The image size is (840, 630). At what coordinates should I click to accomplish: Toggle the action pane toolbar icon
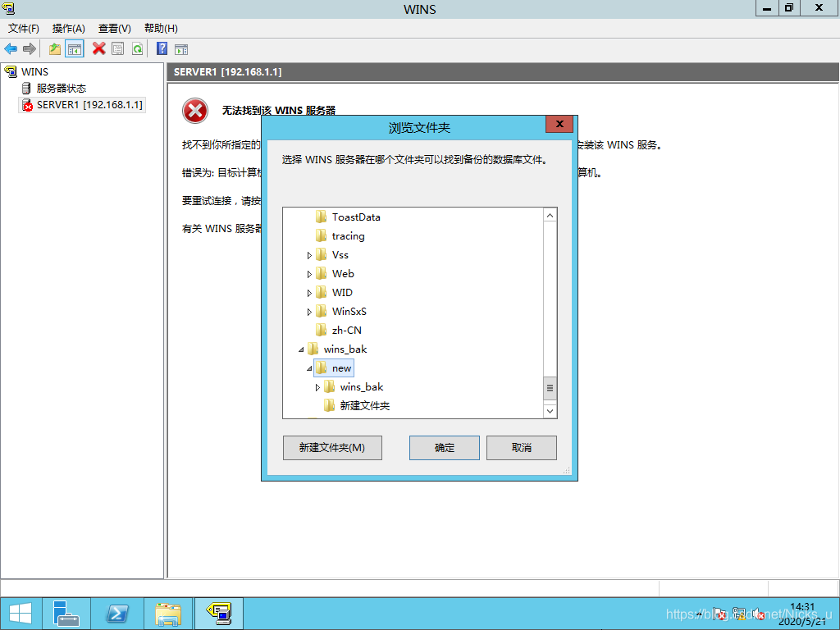[x=181, y=49]
